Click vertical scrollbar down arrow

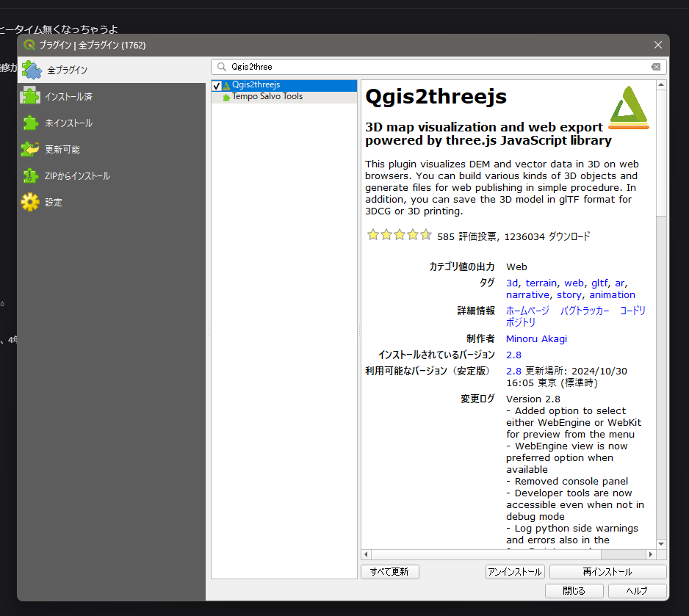(x=661, y=543)
